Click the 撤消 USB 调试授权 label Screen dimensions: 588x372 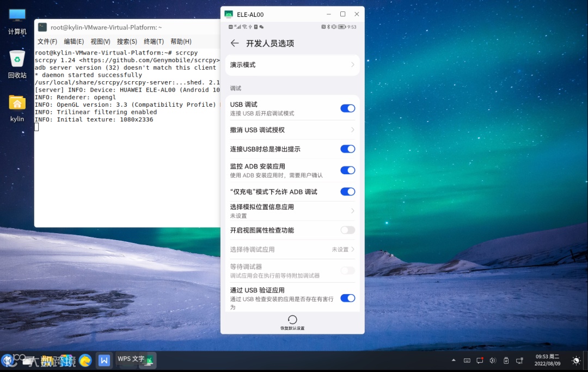click(257, 130)
